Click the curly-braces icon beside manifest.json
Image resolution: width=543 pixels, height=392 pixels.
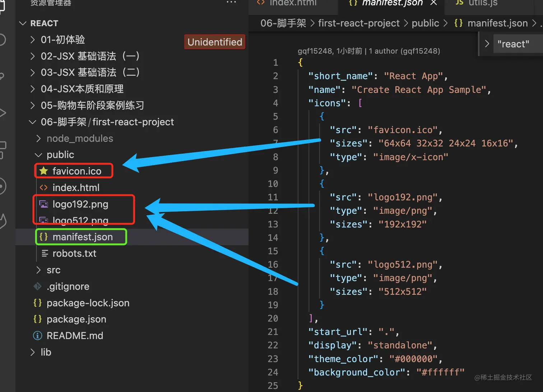44,237
